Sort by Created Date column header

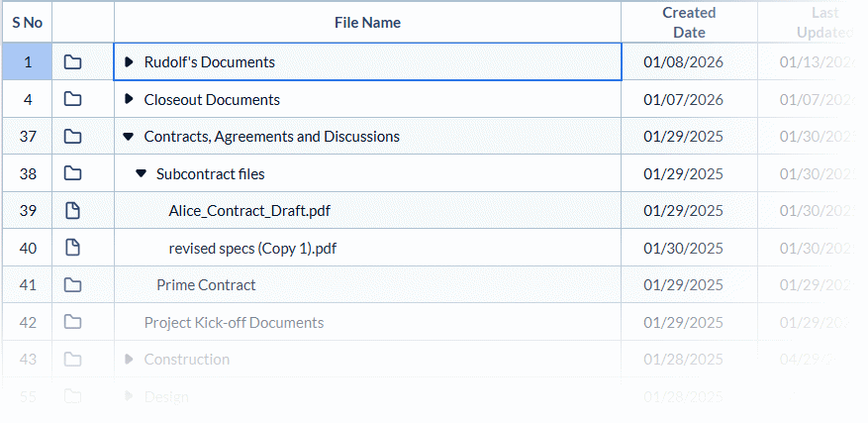(689, 22)
